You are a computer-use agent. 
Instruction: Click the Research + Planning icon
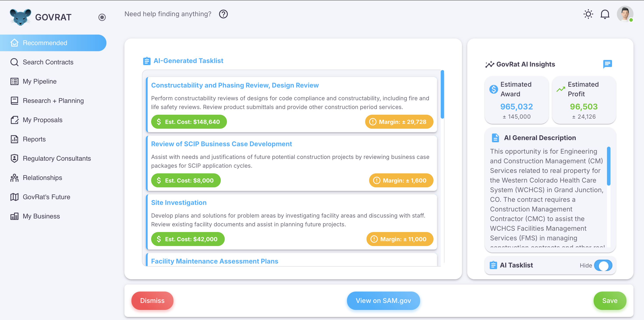pyautogui.click(x=14, y=100)
